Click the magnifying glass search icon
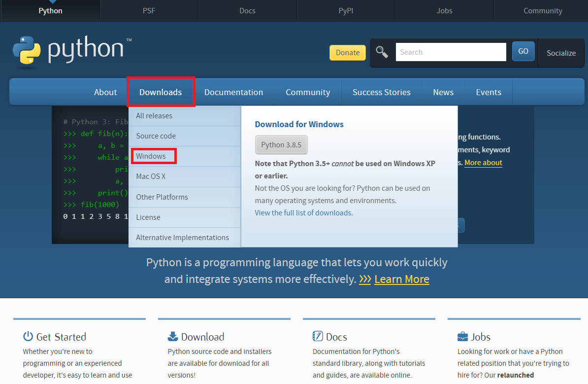 [383, 51]
